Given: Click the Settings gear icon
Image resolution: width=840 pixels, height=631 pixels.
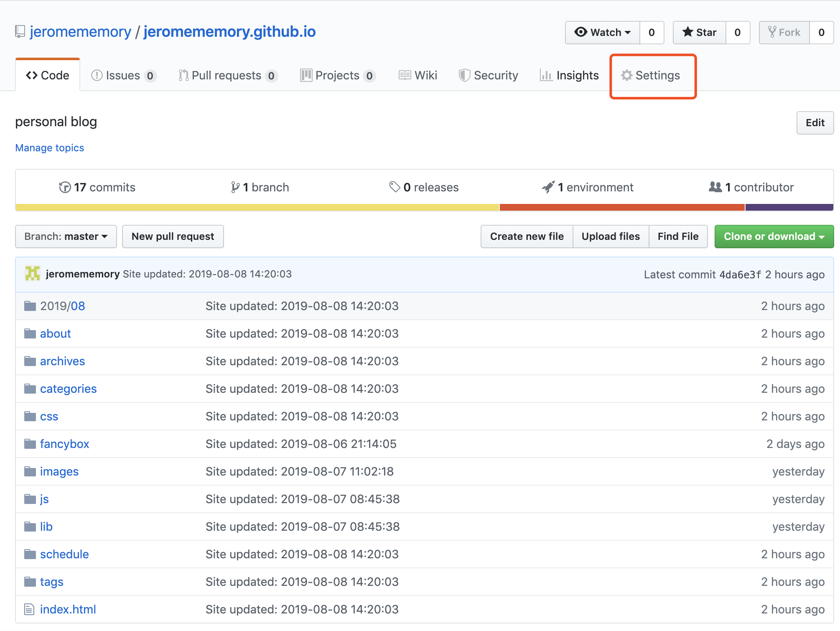Looking at the screenshot, I should point(626,75).
